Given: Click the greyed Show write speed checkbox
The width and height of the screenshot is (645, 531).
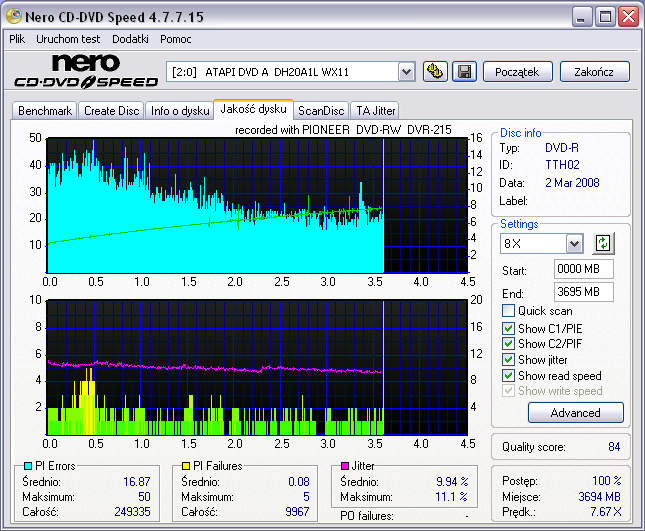Looking at the screenshot, I should (x=508, y=391).
